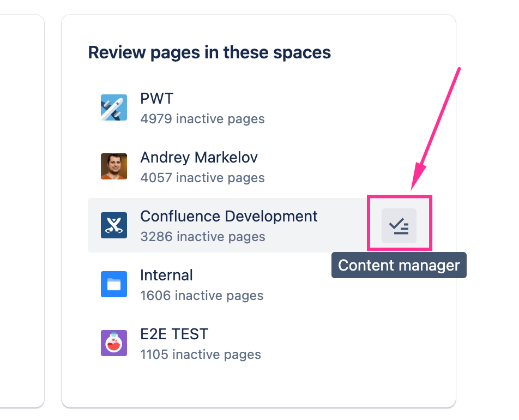Click Andrey Markelov's profile avatar
The image size is (519, 420).
pos(114,166)
